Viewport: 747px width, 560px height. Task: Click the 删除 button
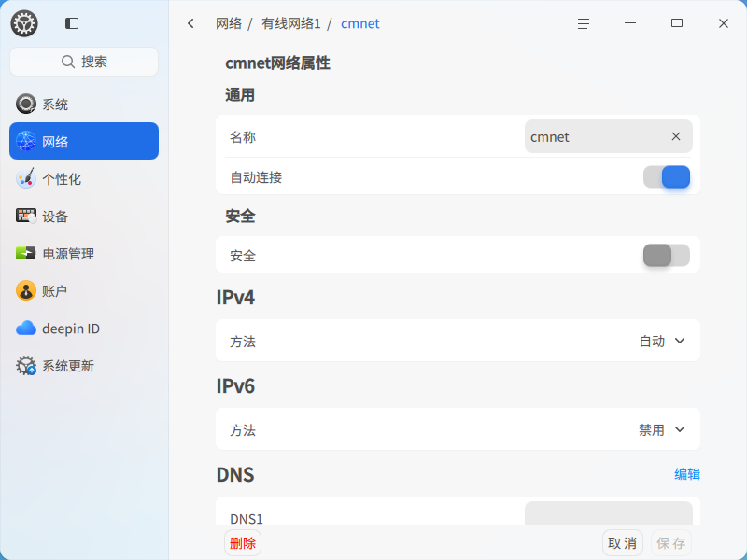tap(243, 543)
